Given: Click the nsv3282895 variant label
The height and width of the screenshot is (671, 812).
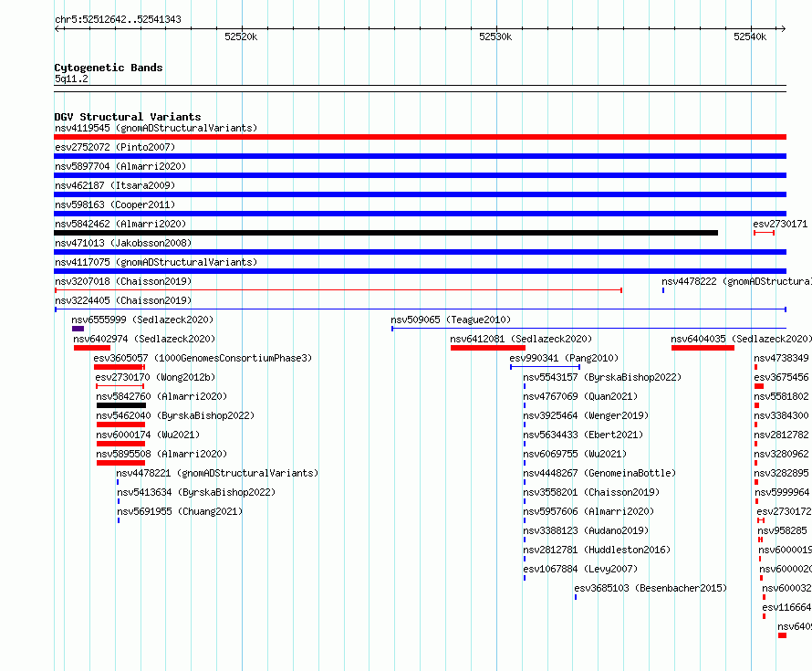Looking at the screenshot, I should [781, 473].
